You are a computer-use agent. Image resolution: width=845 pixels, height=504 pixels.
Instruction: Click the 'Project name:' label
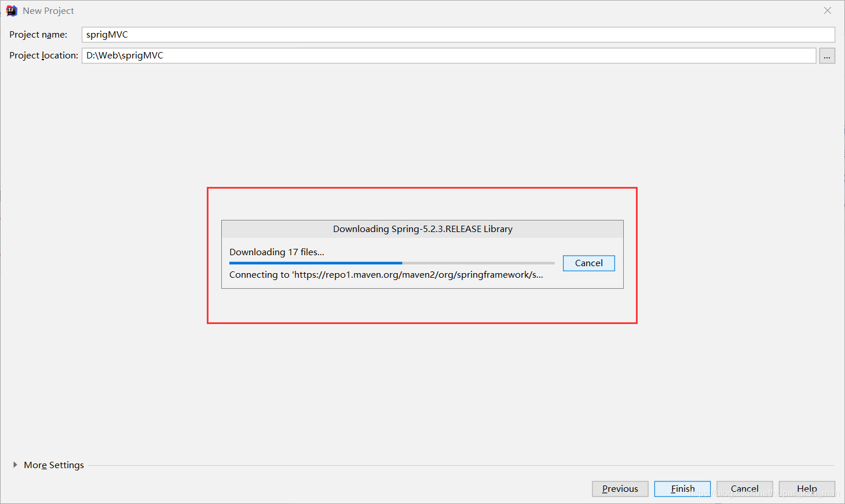(x=38, y=35)
